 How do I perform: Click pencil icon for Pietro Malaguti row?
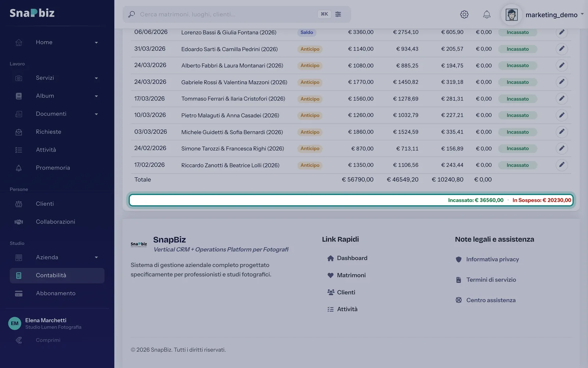562,115
